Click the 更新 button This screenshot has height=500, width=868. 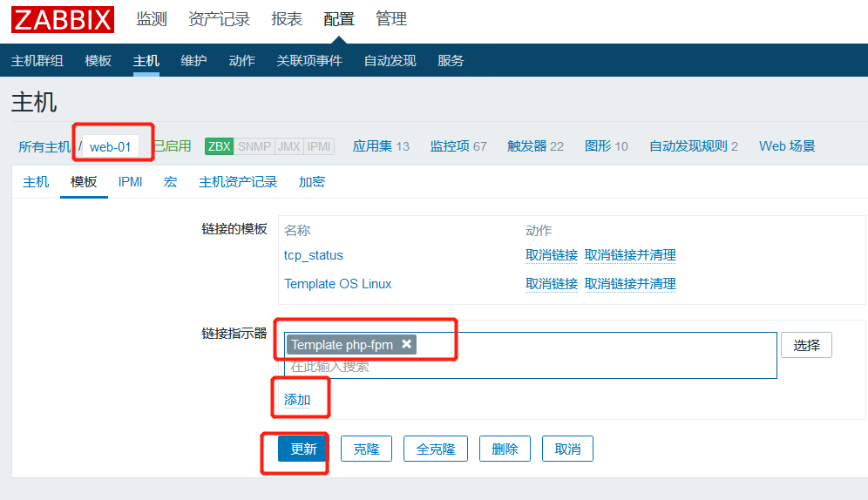click(x=302, y=449)
